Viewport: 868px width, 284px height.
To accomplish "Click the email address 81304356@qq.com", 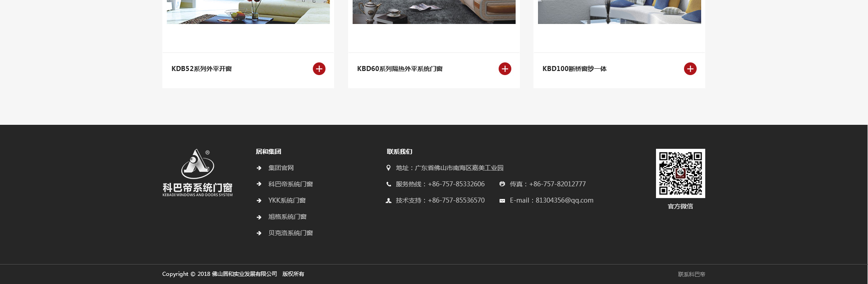I will 564,200.
